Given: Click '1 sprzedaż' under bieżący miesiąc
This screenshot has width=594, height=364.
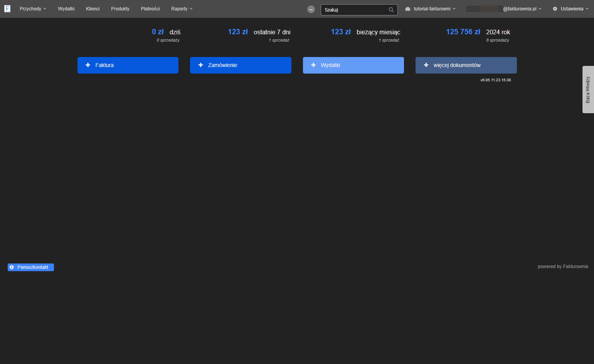Looking at the screenshot, I should pos(389,40).
